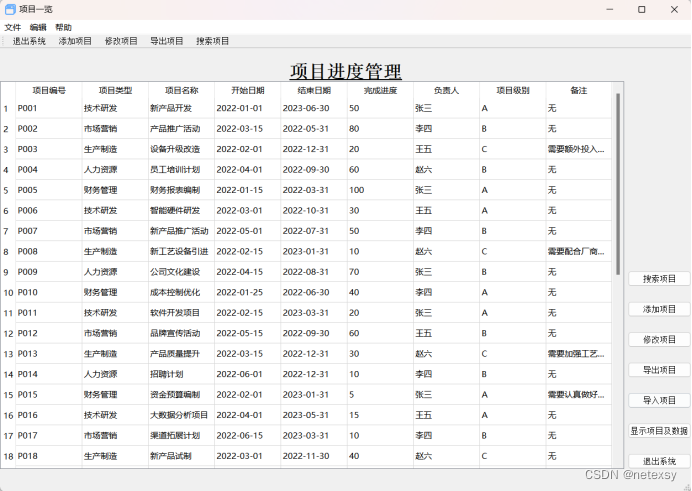Click 退出系统 in the toolbar

coord(29,41)
